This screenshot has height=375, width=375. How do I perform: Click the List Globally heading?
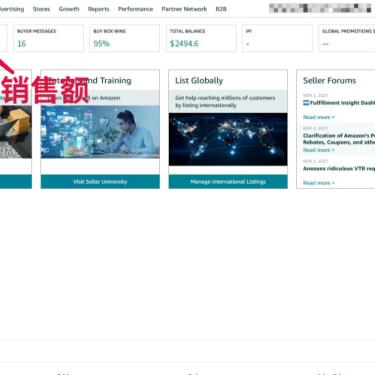pyautogui.click(x=199, y=81)
